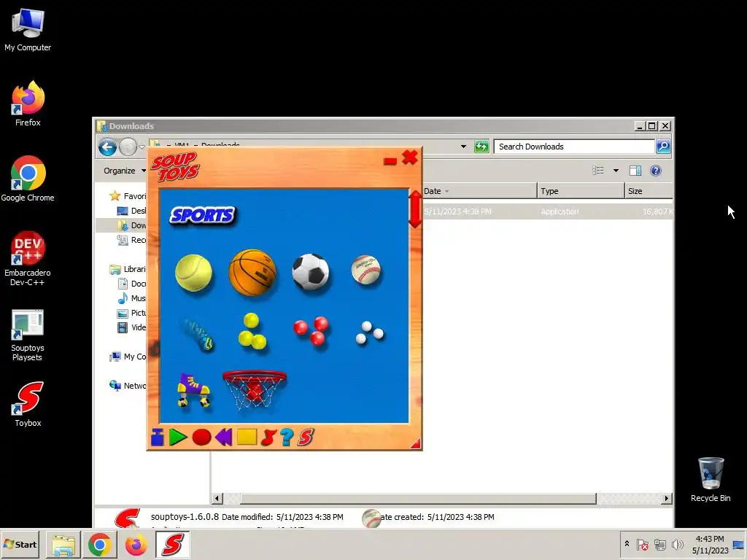Toggle the red music note icon
Screen dimensions: 747x560
point(268,437)
